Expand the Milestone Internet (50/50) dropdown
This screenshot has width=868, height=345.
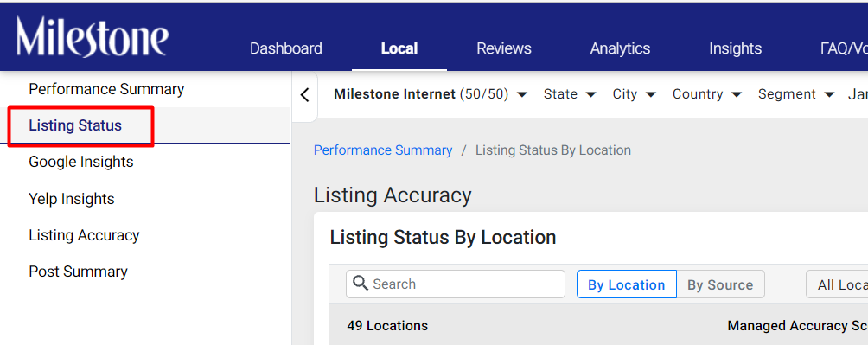431,94
